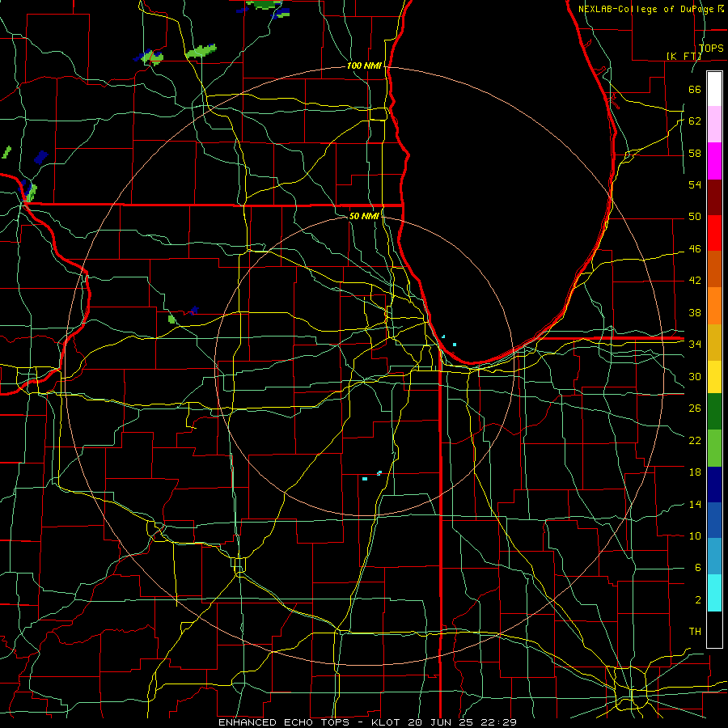Select the navy blue block in the scale
This screenshot has height=728, width=728.
(714, 485)
